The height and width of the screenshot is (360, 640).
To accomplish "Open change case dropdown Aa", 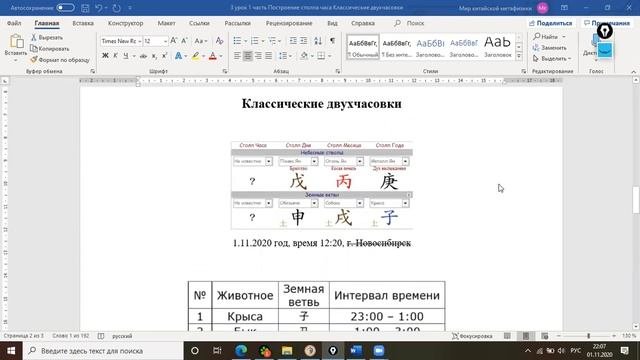I will click(x=200, y=41).
